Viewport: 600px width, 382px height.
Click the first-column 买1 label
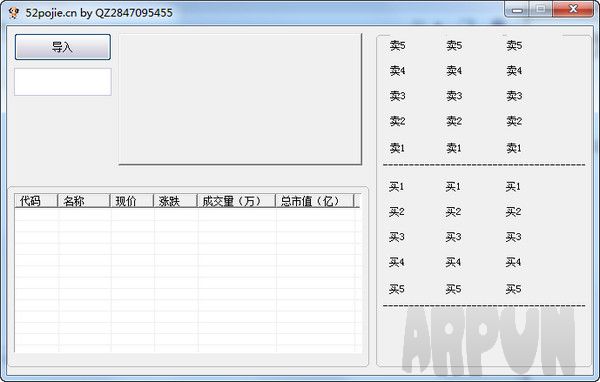[x=396, y=187]
